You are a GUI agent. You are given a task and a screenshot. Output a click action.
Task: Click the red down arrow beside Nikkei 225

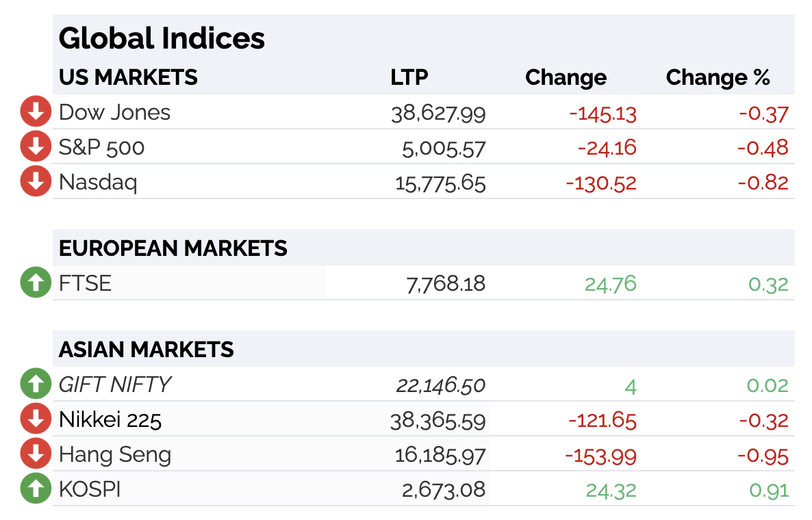(36, 419)
